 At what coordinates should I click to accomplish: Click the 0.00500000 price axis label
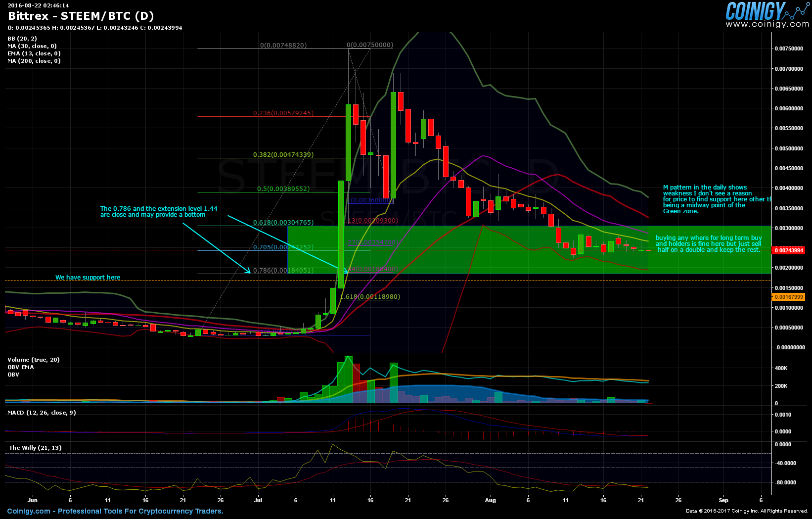point(789,148)
